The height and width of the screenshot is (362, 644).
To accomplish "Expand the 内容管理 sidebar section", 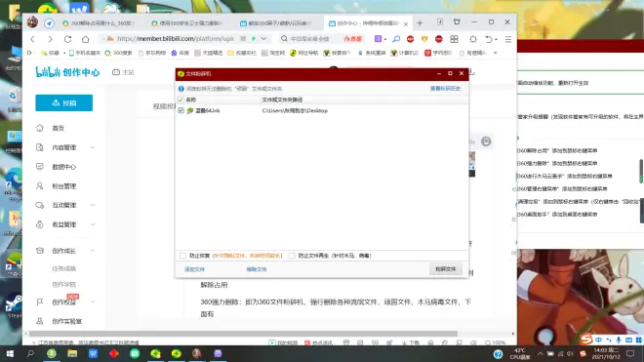I will [x=65, y=147].
